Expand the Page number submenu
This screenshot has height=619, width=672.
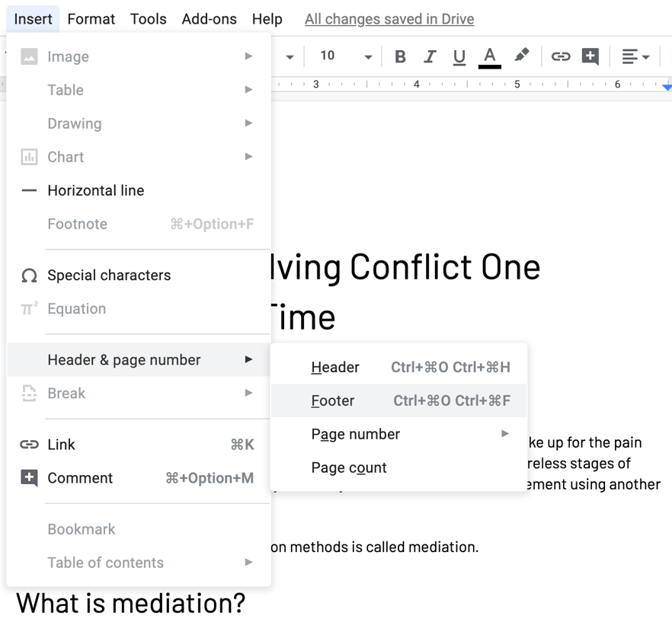pyautogui.click(x=355, y=434)
